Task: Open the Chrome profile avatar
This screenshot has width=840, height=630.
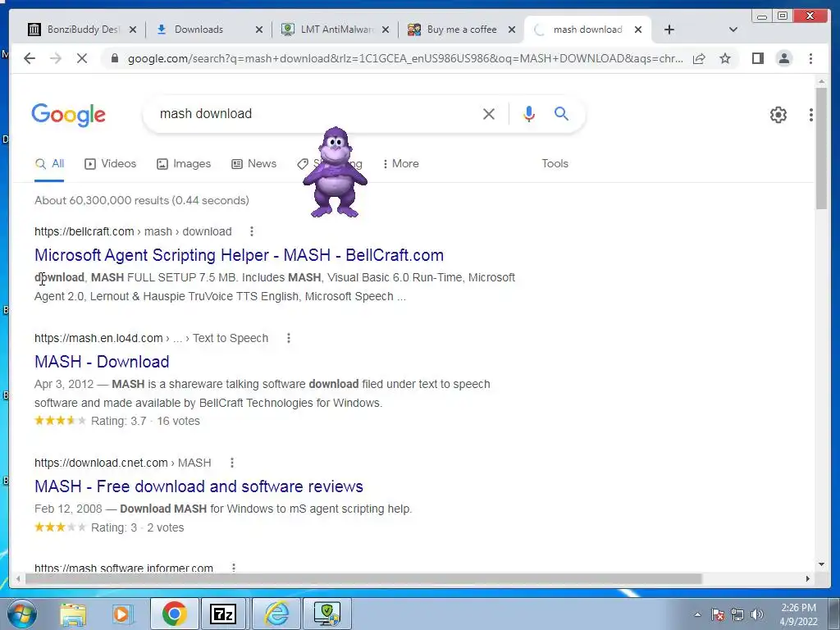Action: (x=783, y=58)
